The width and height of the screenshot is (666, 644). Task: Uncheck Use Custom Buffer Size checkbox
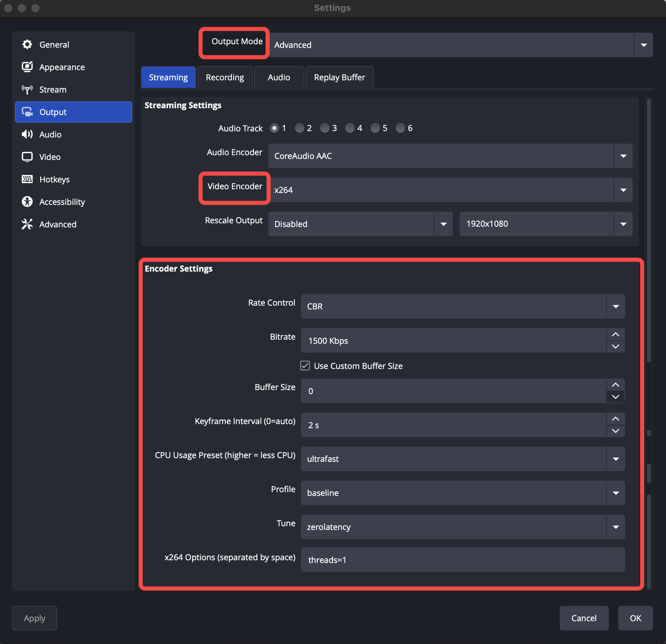pos(305,366)
